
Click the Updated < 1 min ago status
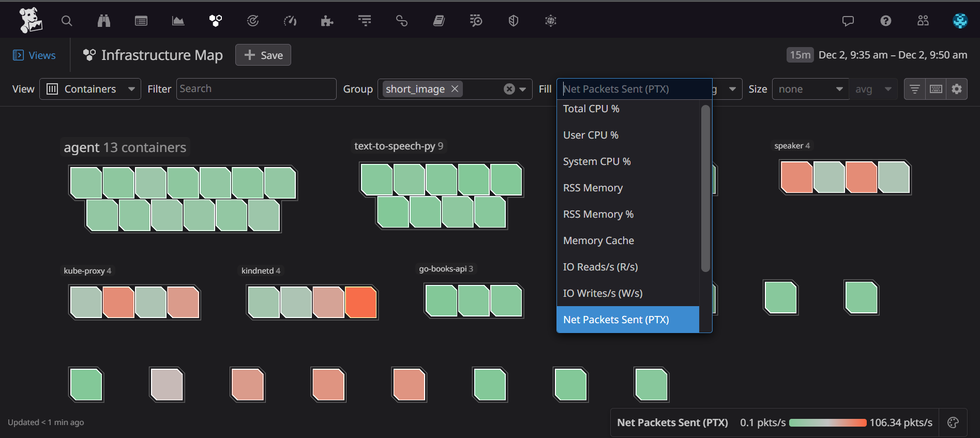click(x=46, y=422)
